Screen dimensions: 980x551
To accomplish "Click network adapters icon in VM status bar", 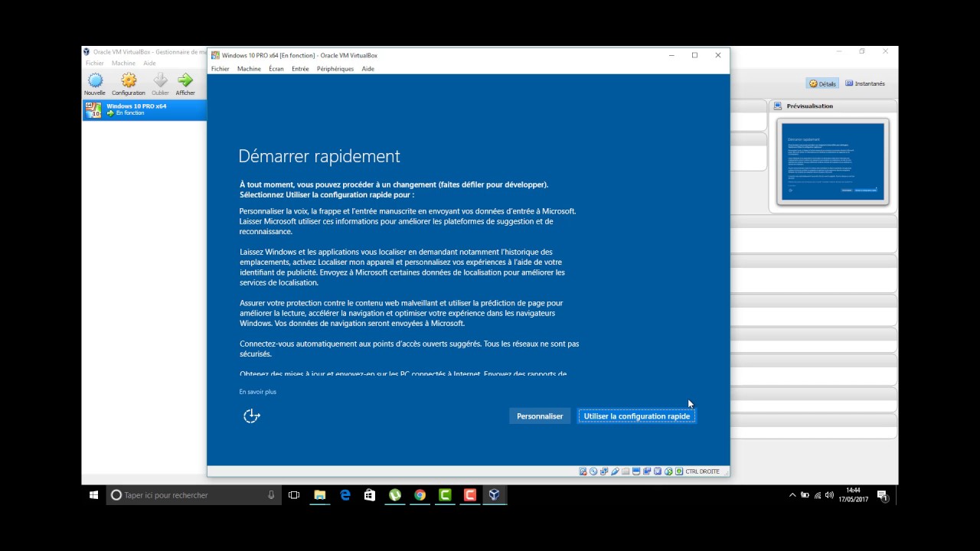I will pos(604,471).
